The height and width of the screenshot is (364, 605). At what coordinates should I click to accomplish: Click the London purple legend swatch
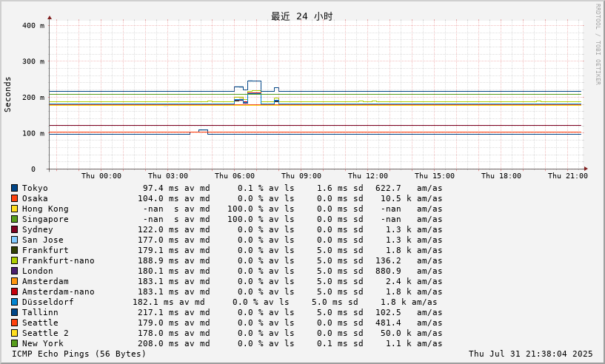pyautogui.click(x=14, y=272)
